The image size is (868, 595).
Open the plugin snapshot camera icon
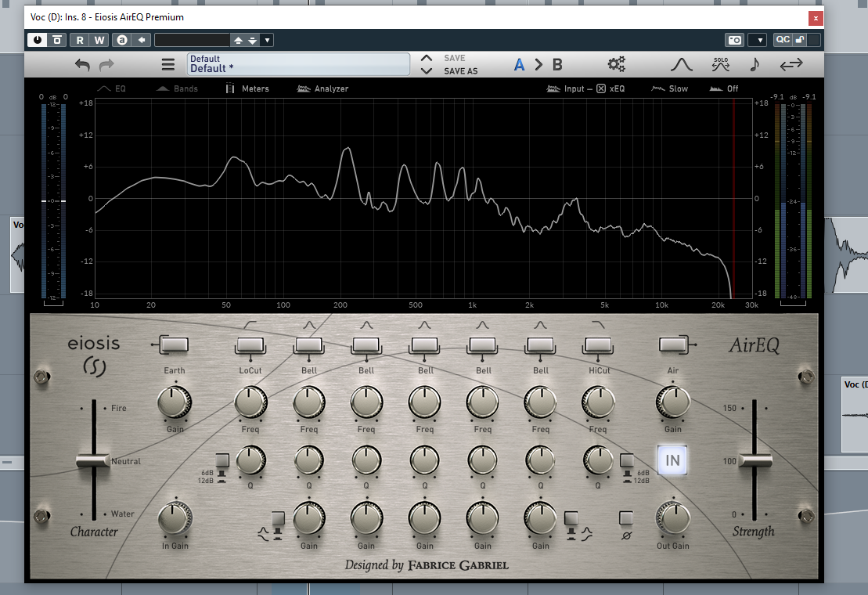pyautogui.click(x=735, y=40)
